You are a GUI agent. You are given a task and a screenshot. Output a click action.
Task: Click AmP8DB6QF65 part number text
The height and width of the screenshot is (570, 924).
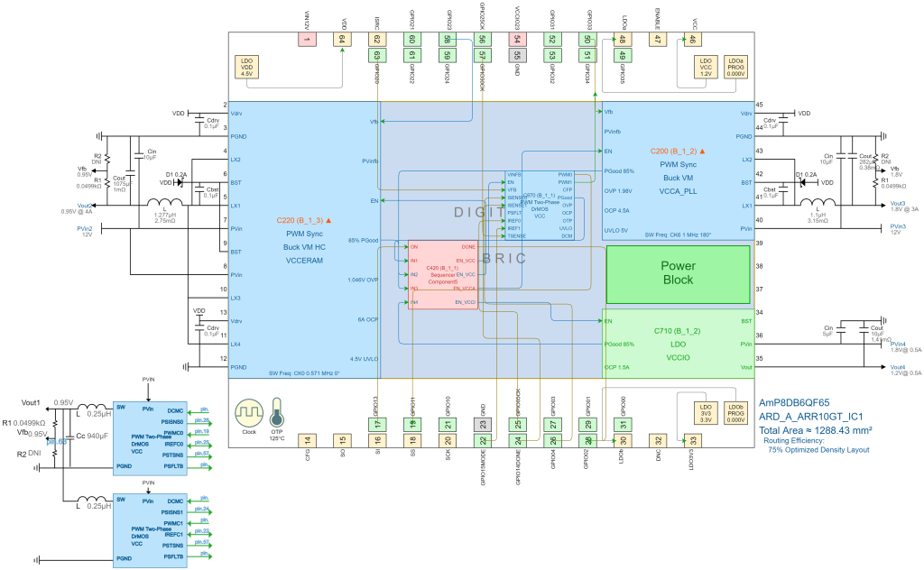794,403
